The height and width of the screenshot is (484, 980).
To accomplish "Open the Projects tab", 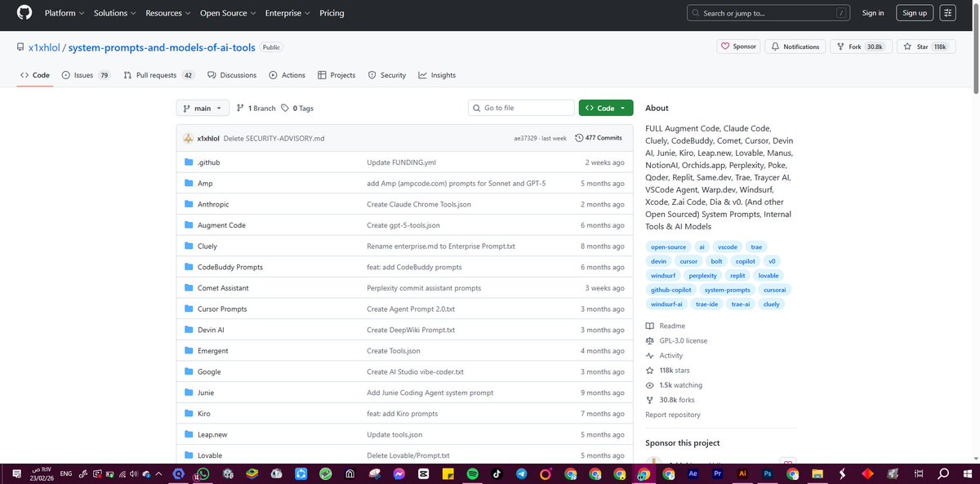I will (x=336, y=75).
